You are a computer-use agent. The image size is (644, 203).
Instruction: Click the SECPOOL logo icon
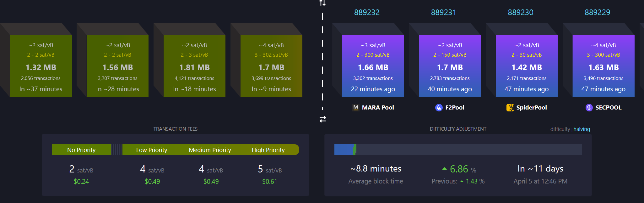point(589,108)
